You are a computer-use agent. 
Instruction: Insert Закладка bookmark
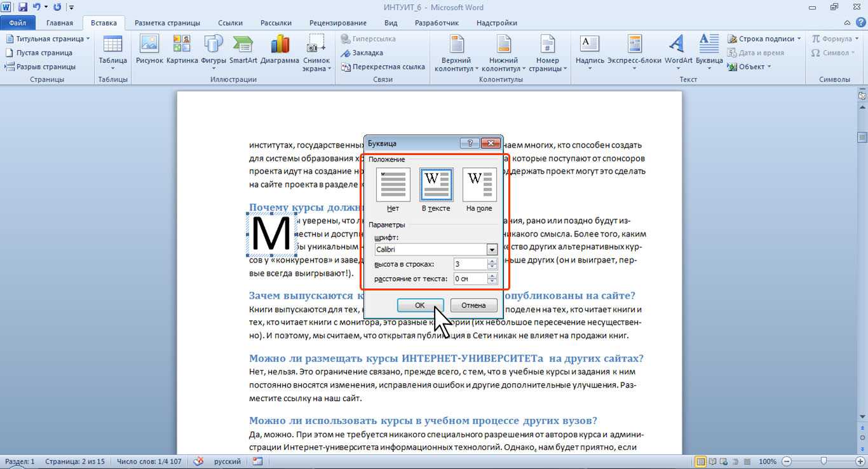[362, 53]
